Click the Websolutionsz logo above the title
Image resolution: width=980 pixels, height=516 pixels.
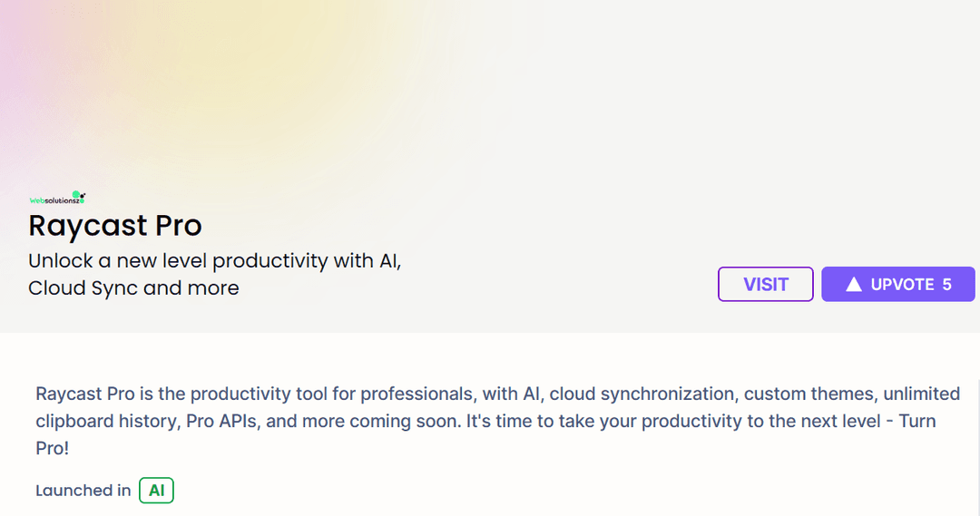click(57, 198)
